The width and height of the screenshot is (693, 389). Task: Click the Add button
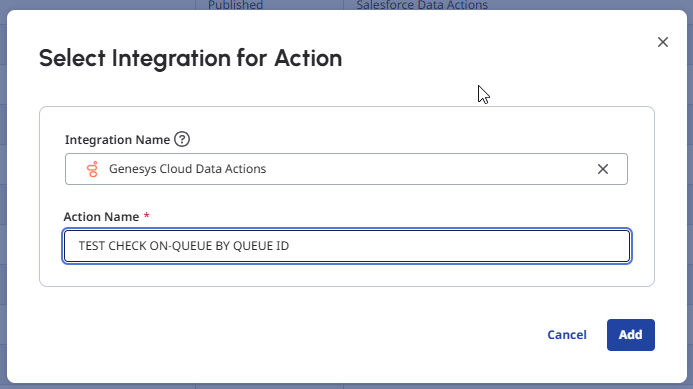631,335
